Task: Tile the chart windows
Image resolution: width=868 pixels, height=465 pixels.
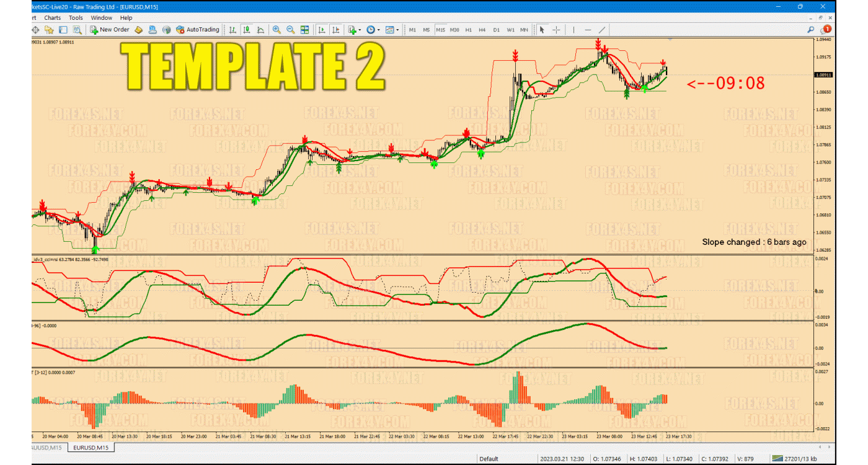Action: pyautogui.click(x=304, y=29)
